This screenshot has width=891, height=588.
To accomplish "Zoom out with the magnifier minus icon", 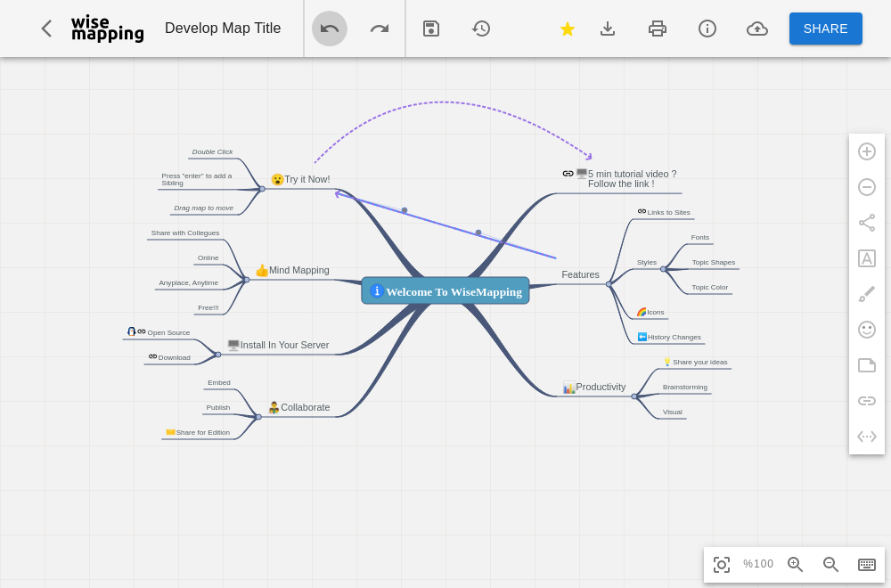I will click(830, 564).
